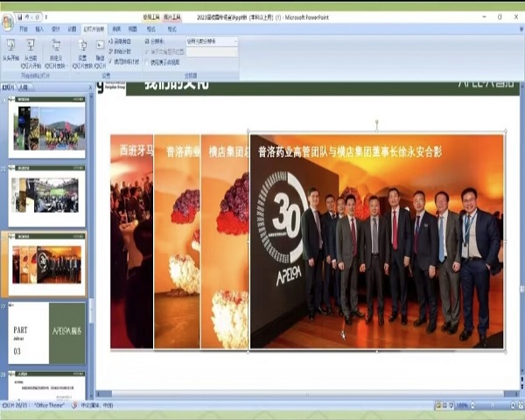
Task: Select the 幻灯片放映 (Slide Show) ribbon tab
Action: point(94,30)
